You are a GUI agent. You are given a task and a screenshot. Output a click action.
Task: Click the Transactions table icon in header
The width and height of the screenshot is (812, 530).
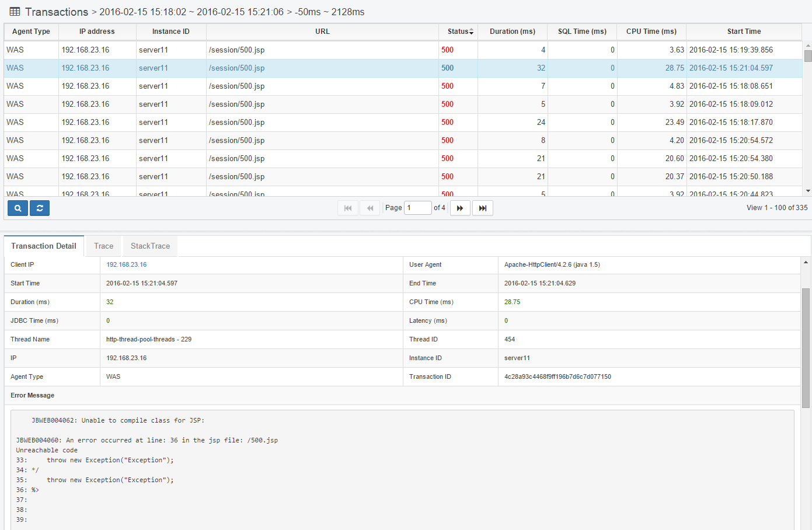15,12
